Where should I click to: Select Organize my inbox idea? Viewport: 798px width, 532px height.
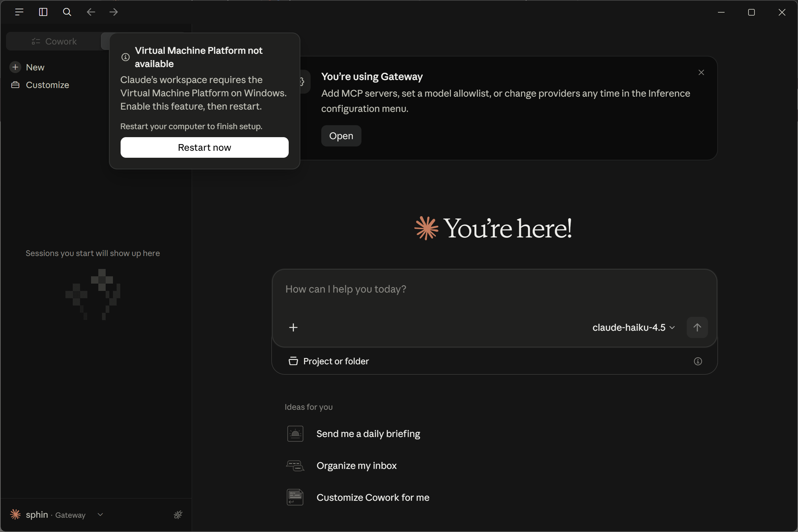coord(356,466)
